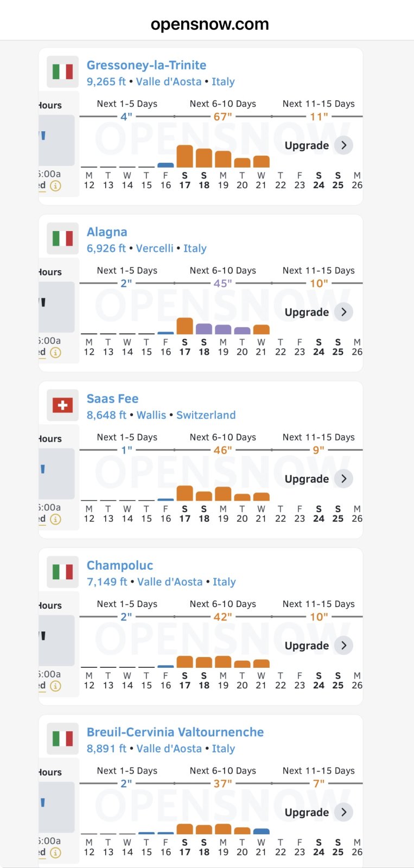Screen dimensions: 414x868
Task: Open the Gressoney-la-Trinite resort page
Action: [147, 65]
